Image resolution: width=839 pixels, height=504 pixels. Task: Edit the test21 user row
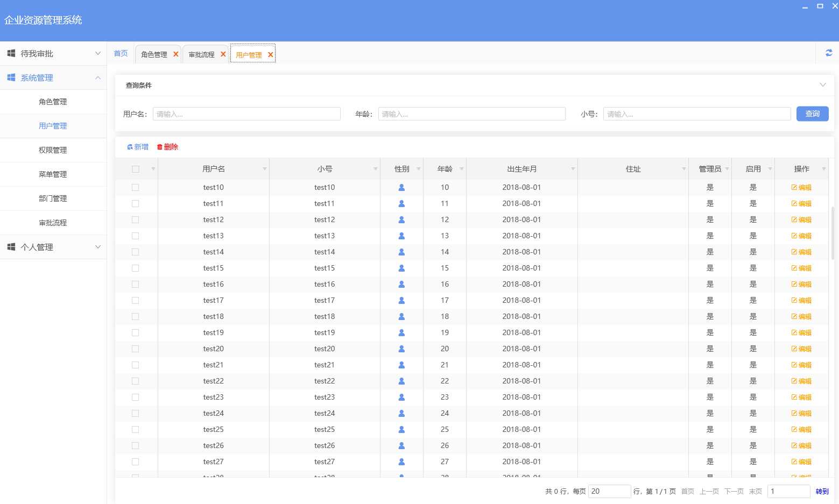[x=801, y=365]
